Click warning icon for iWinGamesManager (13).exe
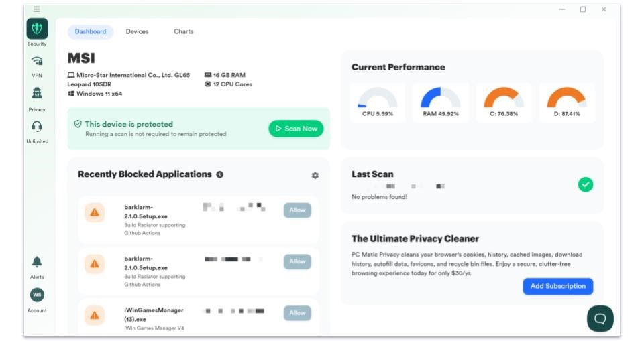Viewport: 644px width, 341px height. 95,315
